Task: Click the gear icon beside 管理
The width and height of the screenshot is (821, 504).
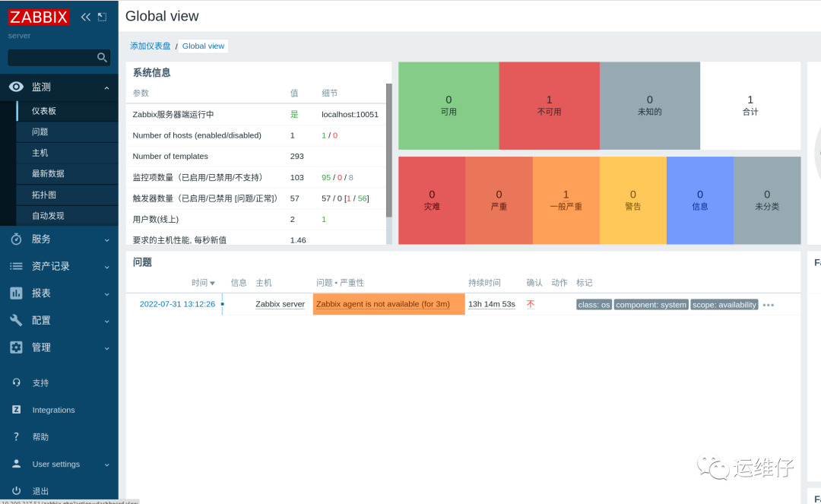Action: (16, 347)
